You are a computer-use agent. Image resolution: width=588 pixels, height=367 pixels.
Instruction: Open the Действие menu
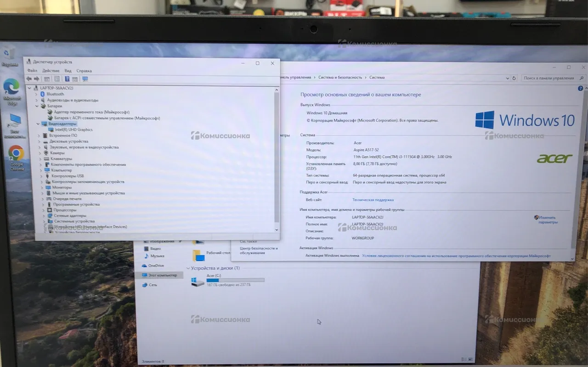(51, 71)
